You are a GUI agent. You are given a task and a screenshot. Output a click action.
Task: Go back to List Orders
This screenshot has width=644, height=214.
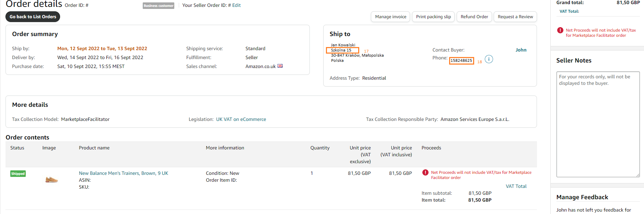tap(33, 16)
